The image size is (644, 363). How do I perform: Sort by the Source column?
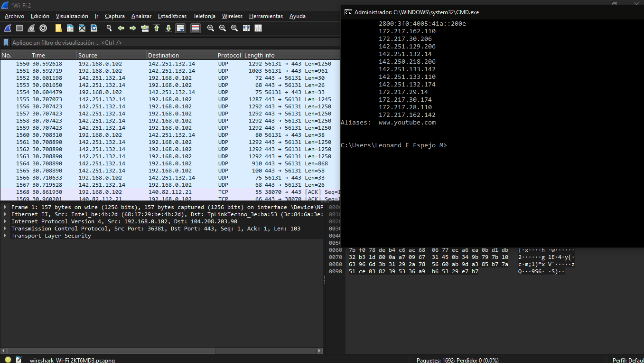pos(112,55)
